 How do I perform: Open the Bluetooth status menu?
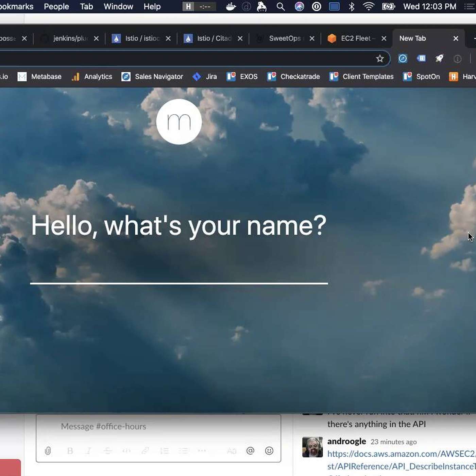[x=352, y=6]
